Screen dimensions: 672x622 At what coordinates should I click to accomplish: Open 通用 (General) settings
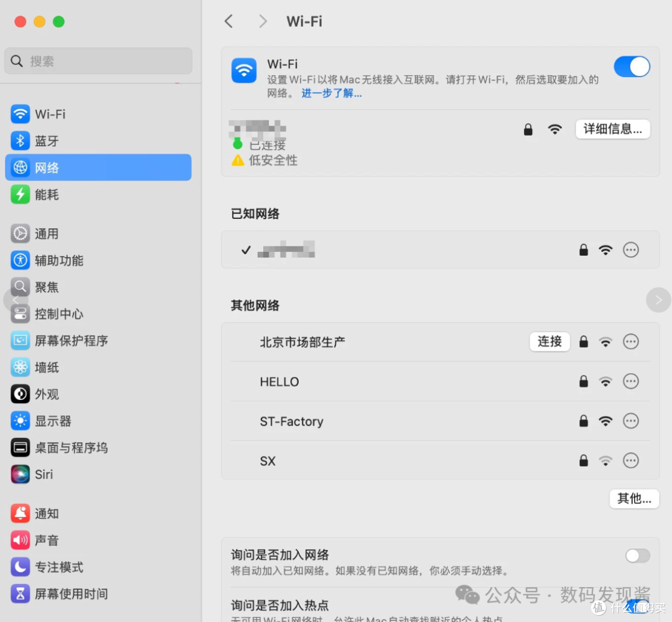click(x=98, y=233)
